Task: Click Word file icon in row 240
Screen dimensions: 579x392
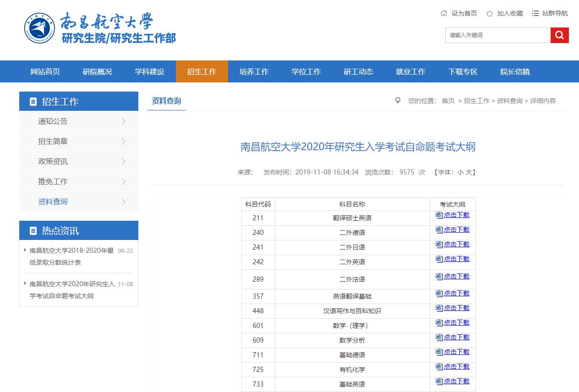Action: [439, 230]
